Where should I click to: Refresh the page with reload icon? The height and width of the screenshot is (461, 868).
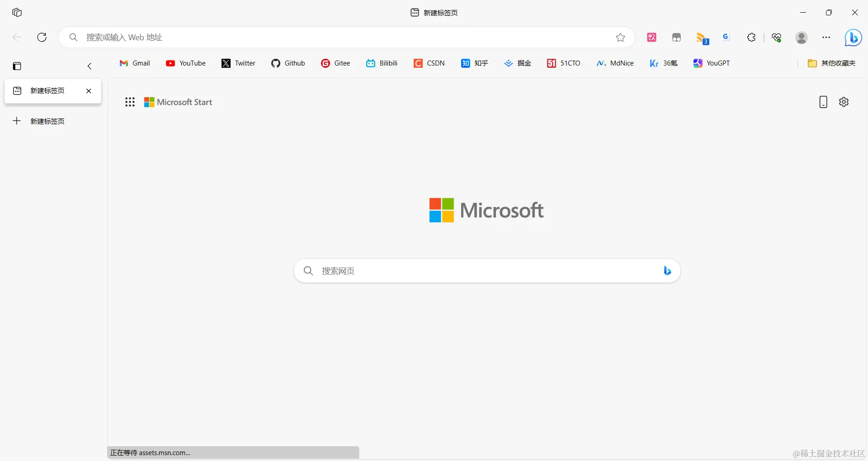42,37
